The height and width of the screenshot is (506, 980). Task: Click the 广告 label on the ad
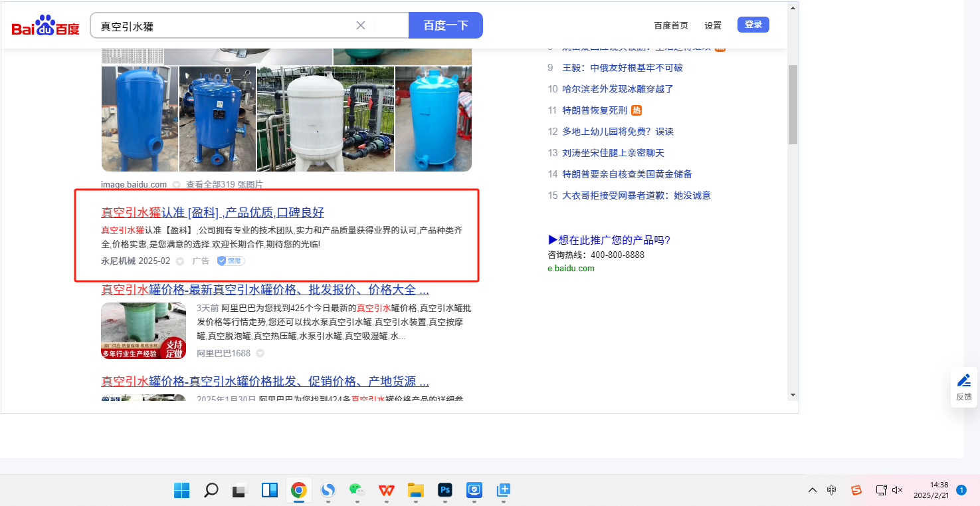coord(201,261)
